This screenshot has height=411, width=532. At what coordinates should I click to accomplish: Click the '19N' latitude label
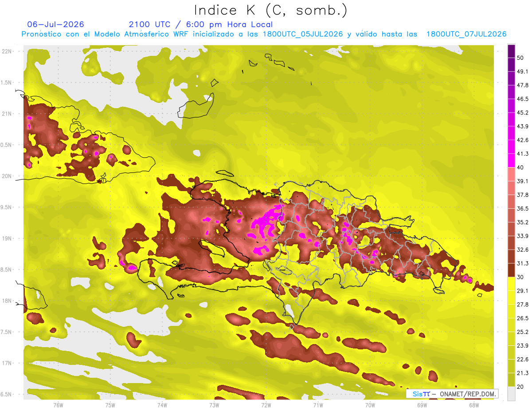(8, 238)
